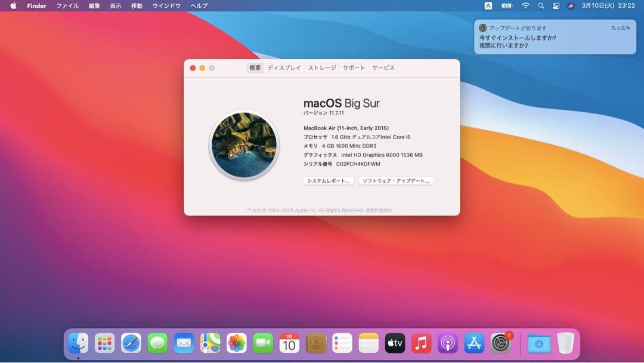Open Spotlight search in the menu bar
Image resolution: width=644 pixels, height=363 pixels.
click(x=540, y=5)
